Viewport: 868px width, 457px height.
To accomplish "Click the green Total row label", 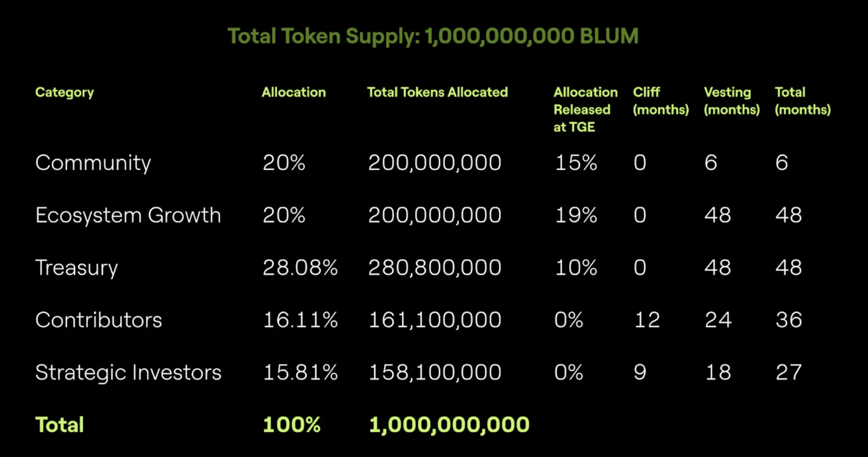I will tap(60, 425).
